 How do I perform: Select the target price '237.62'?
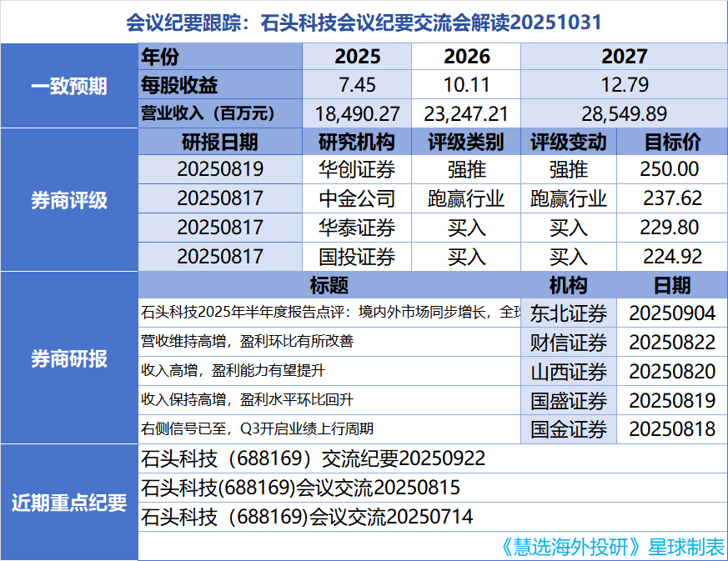(x=672, y=198)
